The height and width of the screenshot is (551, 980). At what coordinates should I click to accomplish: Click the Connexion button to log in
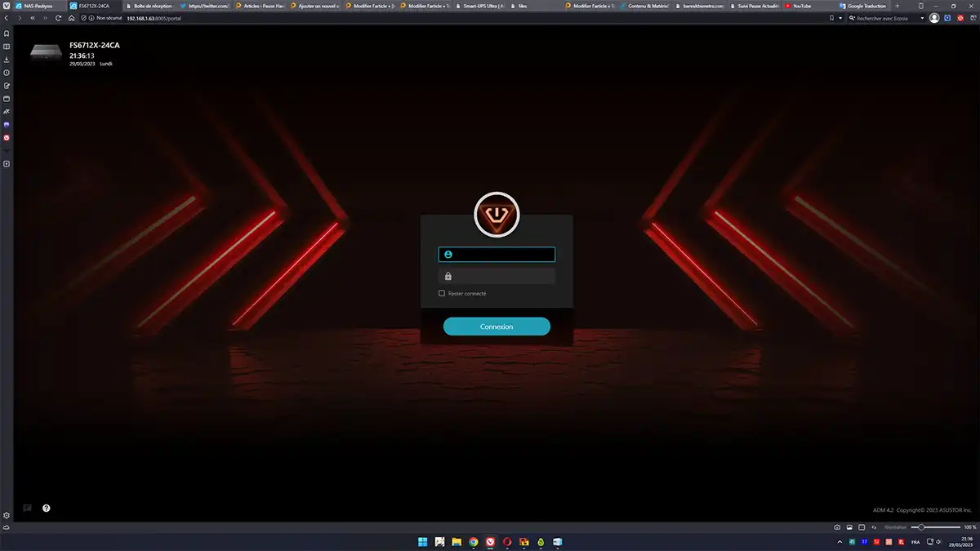497,326
